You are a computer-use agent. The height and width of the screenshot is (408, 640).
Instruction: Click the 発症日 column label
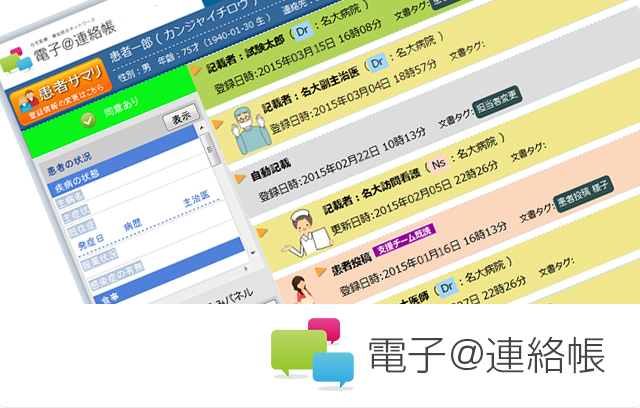point(91,242)
